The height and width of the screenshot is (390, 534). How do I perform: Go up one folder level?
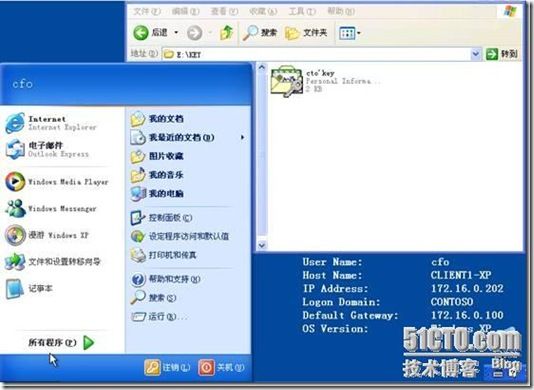click(226, 33)
